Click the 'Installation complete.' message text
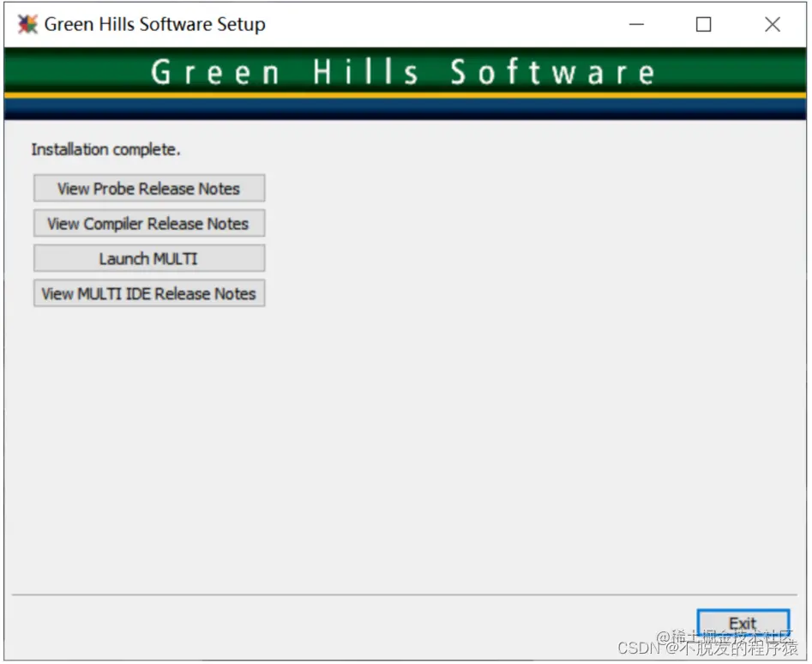This screenshot has height=664, width=812. tap(105, 149)
